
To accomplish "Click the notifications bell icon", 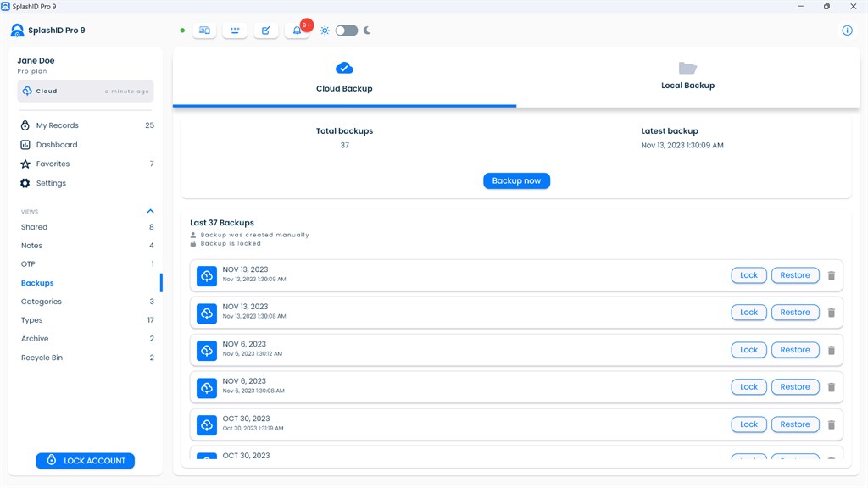I will pyautogui.click(x=297, y=30).
